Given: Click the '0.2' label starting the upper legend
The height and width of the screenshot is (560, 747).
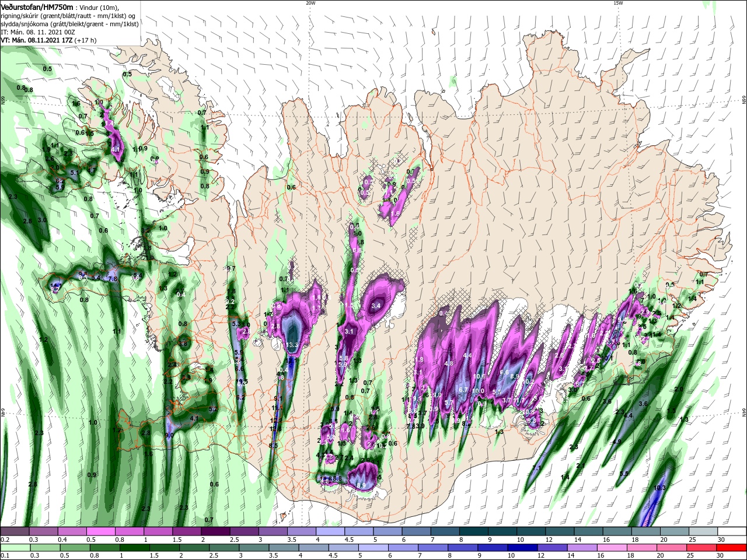Looking at the screenshot, I should click(5, 540).
